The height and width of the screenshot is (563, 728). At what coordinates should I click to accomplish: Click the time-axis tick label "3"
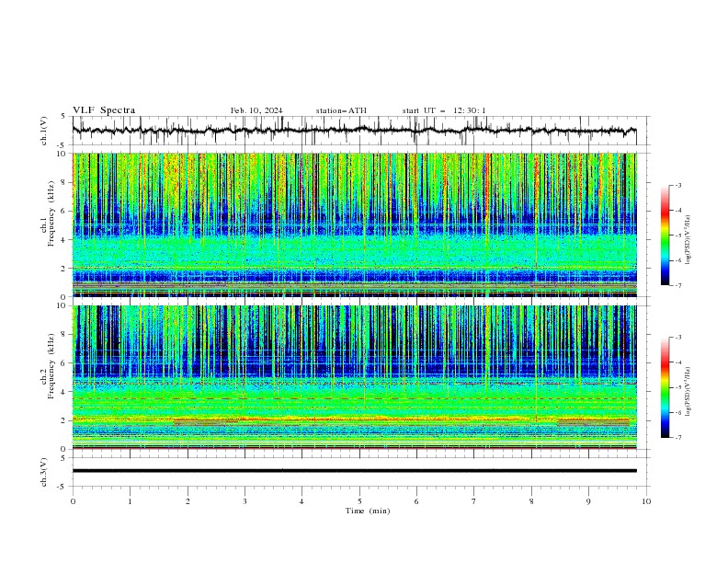pyautogui.click(x=245, y=501)
